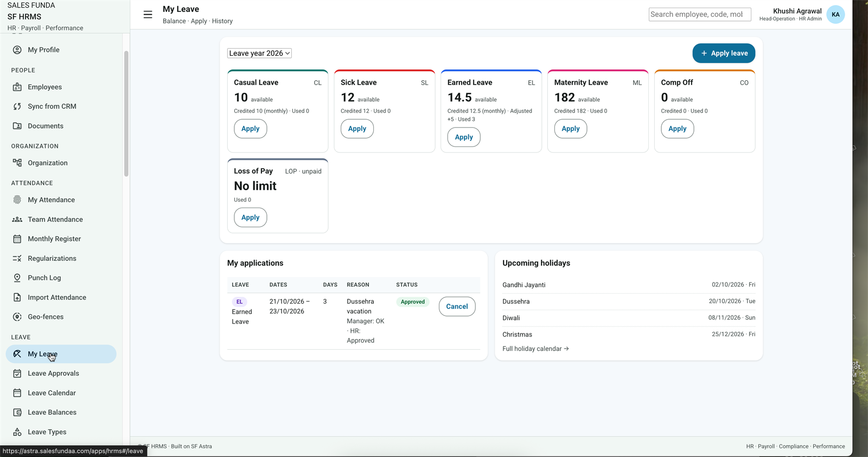Screen dimensions: 868x457
Task: Click the Leave Balances wallet icon
Action: pos(17,413)
